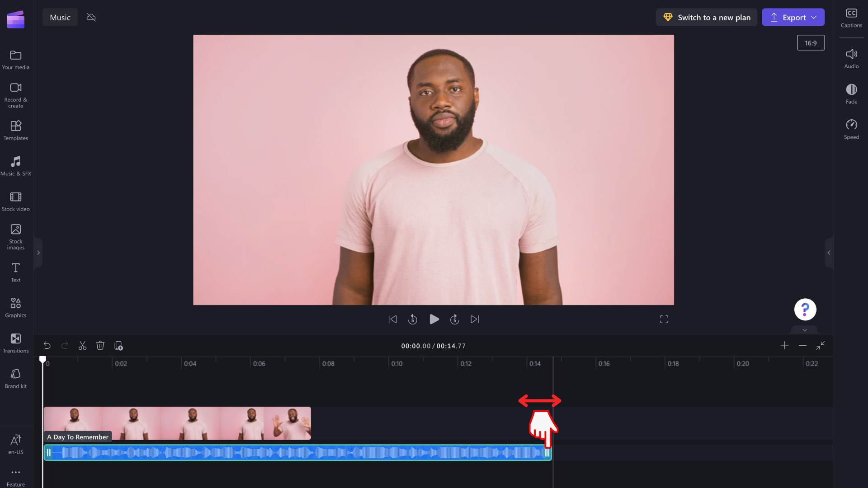Select the Stock video panel
Viewport: 868px width, 488px height.
pyautogui.click(x=15, y=202)
